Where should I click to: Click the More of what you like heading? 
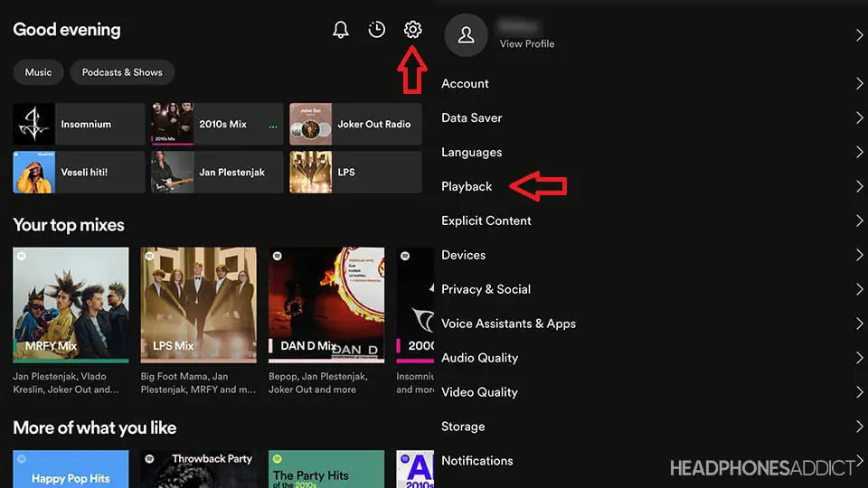point(95,427)
